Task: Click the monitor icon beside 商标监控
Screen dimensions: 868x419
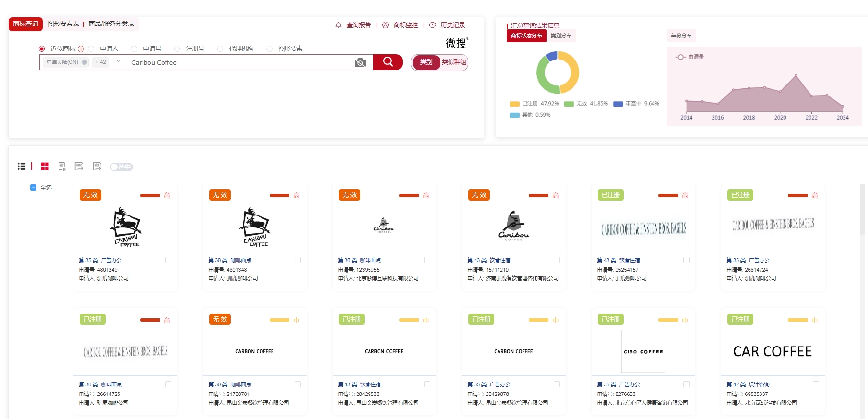Action: click(x=385, y=25)
